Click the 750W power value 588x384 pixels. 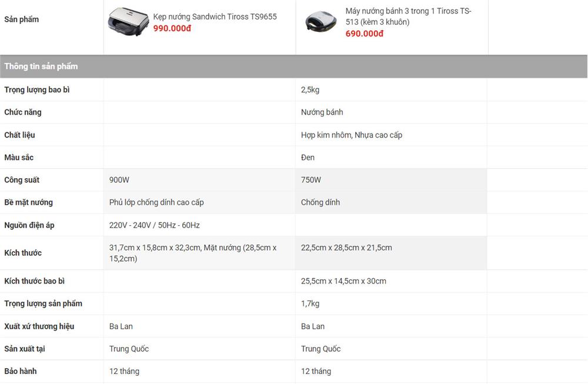click(x=311, y=180)
